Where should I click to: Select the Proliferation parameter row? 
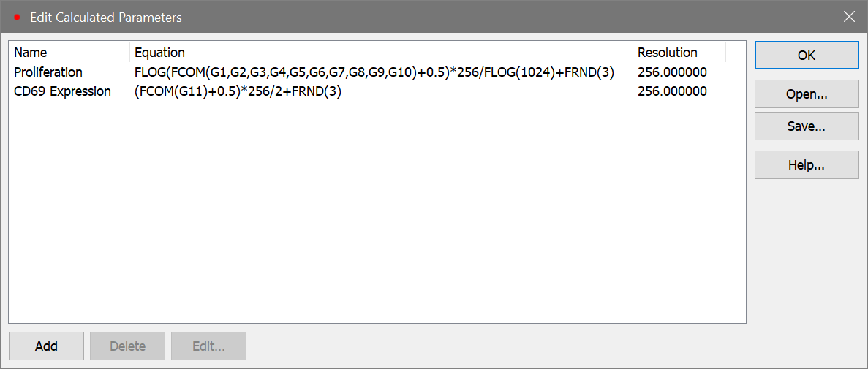click(x=48, y=72)
